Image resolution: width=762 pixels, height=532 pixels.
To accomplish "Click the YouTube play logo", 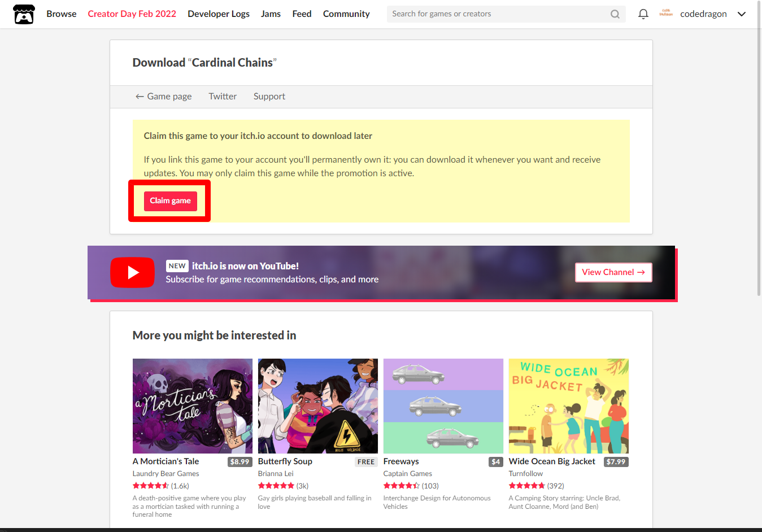I will coord(132,272).
